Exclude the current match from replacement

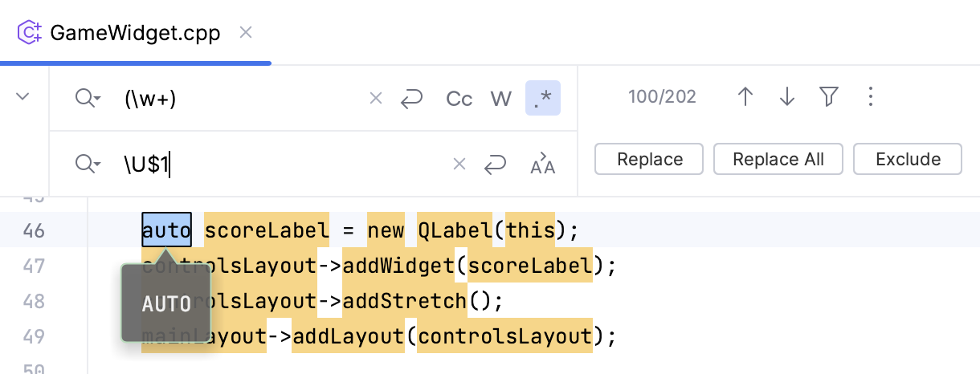pos(908,159)
